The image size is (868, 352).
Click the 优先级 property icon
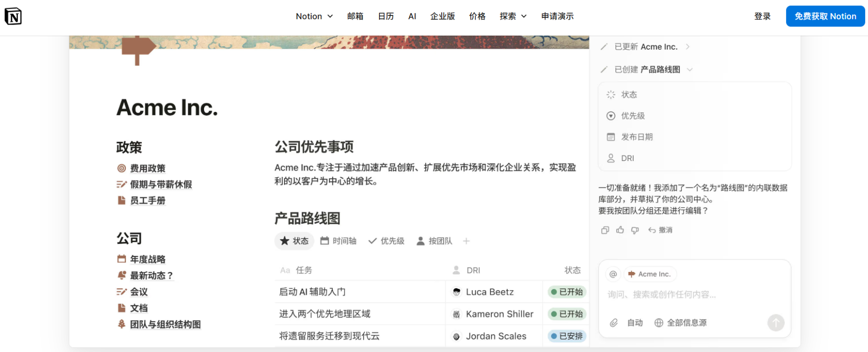[x=611, y=116]
